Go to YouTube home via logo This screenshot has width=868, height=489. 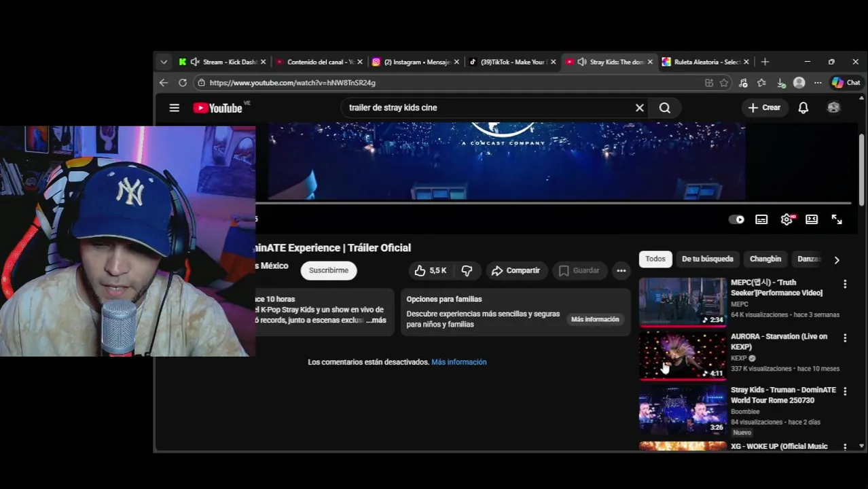click(x=217, y=108)
